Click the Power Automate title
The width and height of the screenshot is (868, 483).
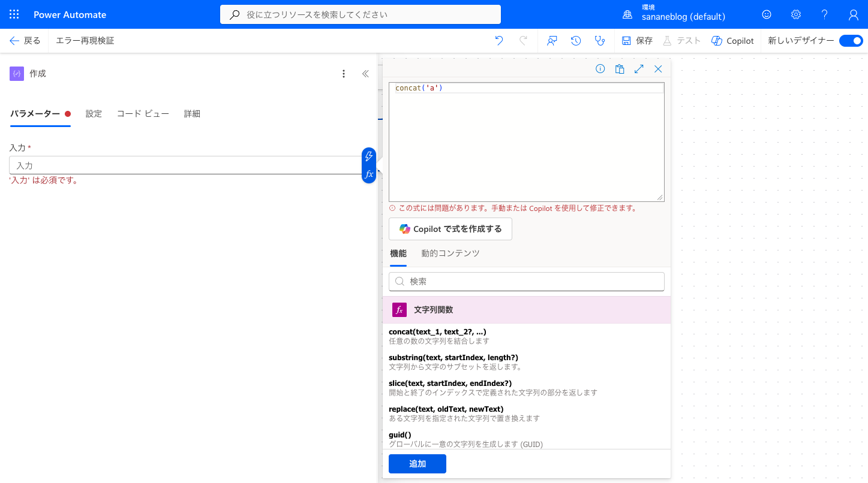70,14
